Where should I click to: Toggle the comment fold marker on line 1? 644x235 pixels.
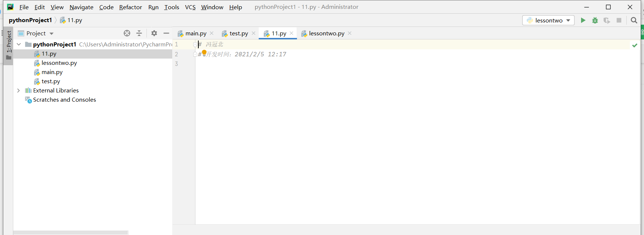click(x=195, y=45)
